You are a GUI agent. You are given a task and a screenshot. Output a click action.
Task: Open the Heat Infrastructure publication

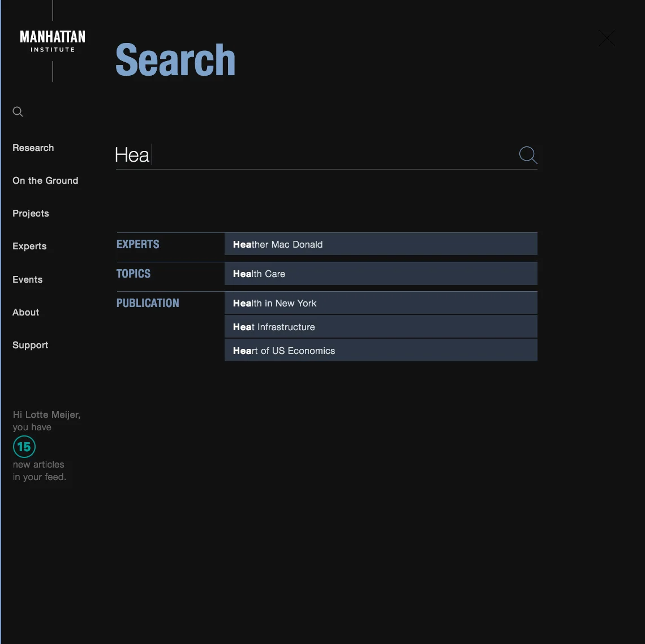tap(381, 327)
